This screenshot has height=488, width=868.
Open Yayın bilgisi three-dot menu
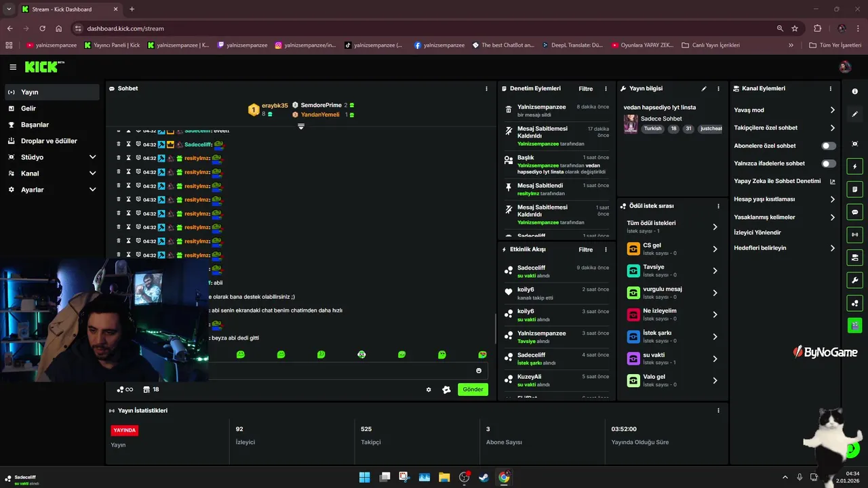pos(718,89)
